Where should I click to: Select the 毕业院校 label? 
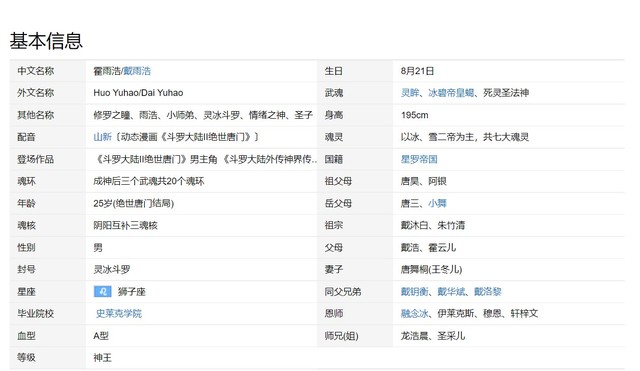[36, 313]
